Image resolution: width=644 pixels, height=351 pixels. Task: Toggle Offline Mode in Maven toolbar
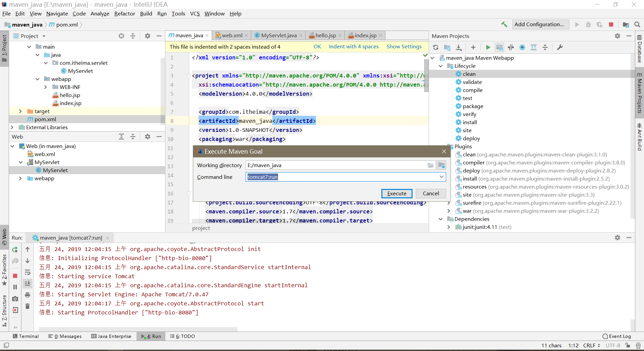[511, 47]
